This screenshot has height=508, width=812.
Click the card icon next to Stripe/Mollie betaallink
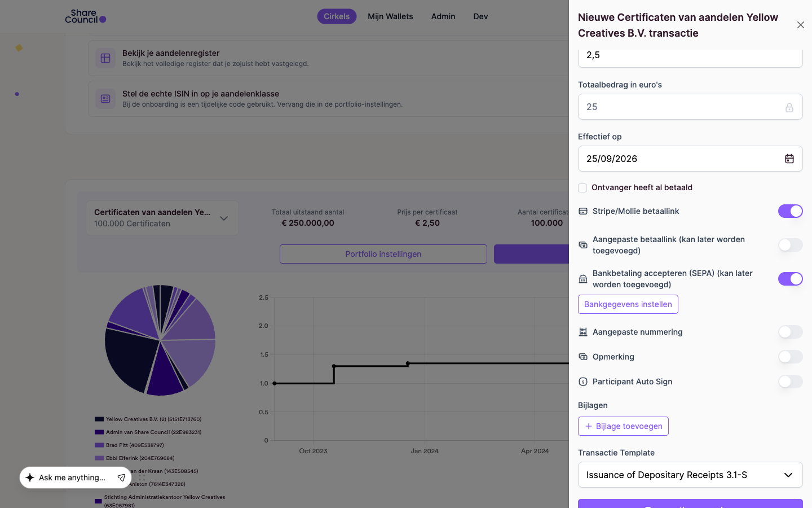click(583, 211)
